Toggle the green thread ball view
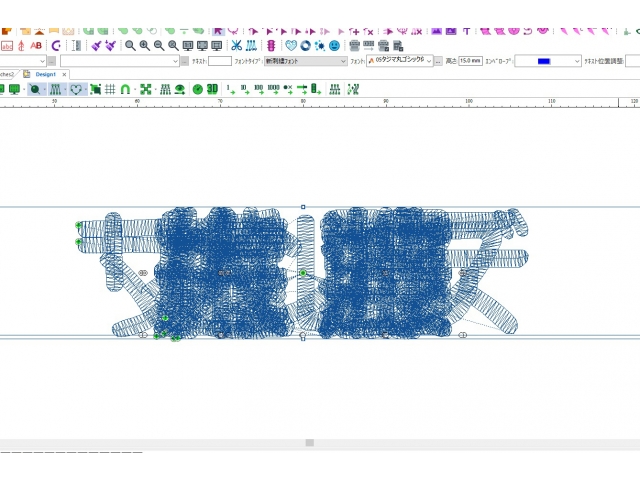Viewport: 640px width, 480px height. point(35,89)
